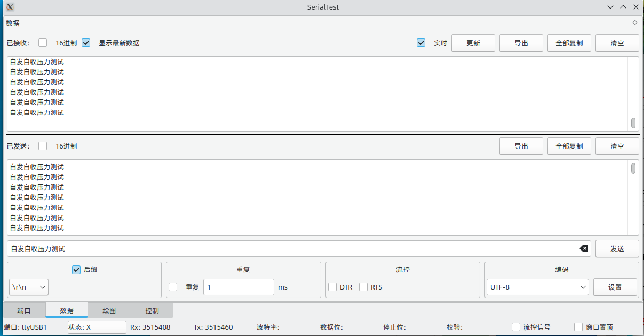The height and width of the screenshot is (336, 644).
Task: Click 全部复制 button for received data
Action: (x=569, y=43)
